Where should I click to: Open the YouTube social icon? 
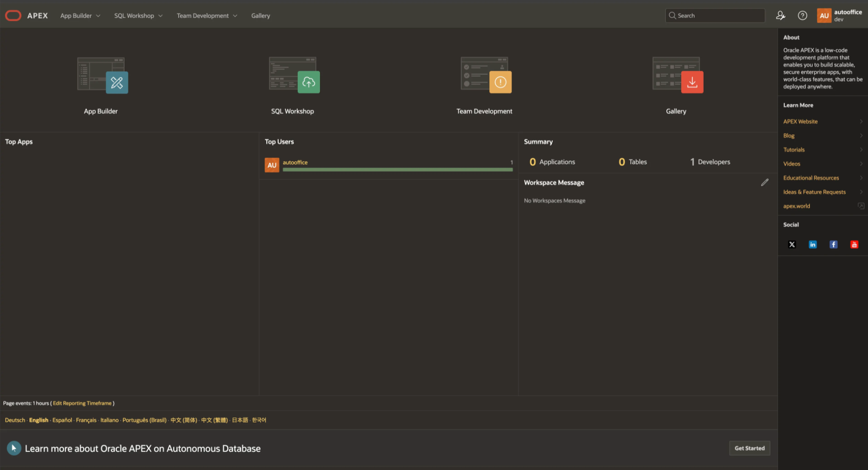[854, 245]
